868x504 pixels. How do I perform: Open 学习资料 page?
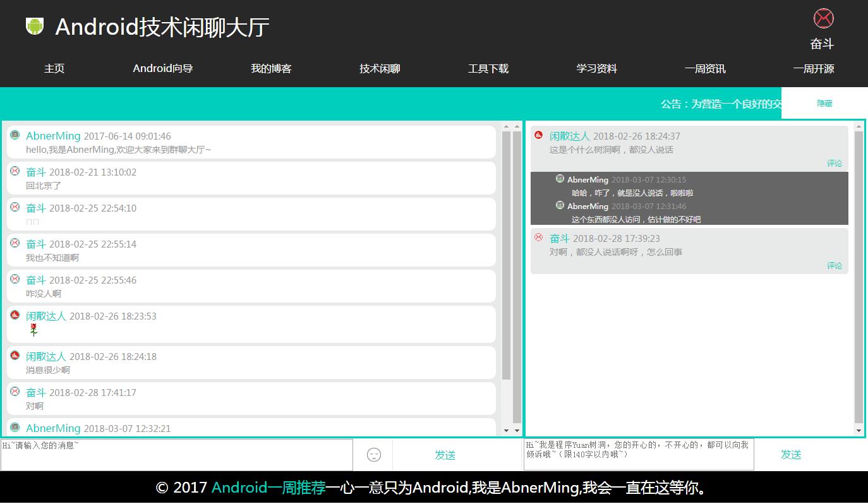pyautogui.click(x=597, y=69)
